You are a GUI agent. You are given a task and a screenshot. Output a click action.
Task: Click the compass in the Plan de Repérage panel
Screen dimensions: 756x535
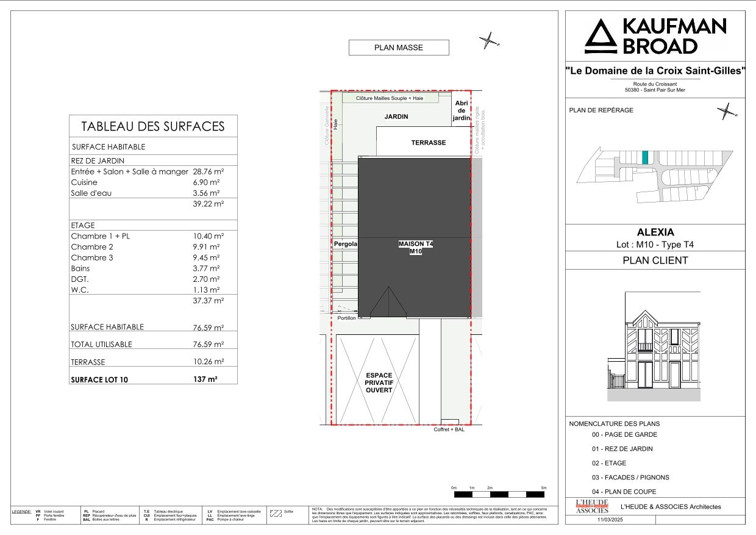(726, 110)
